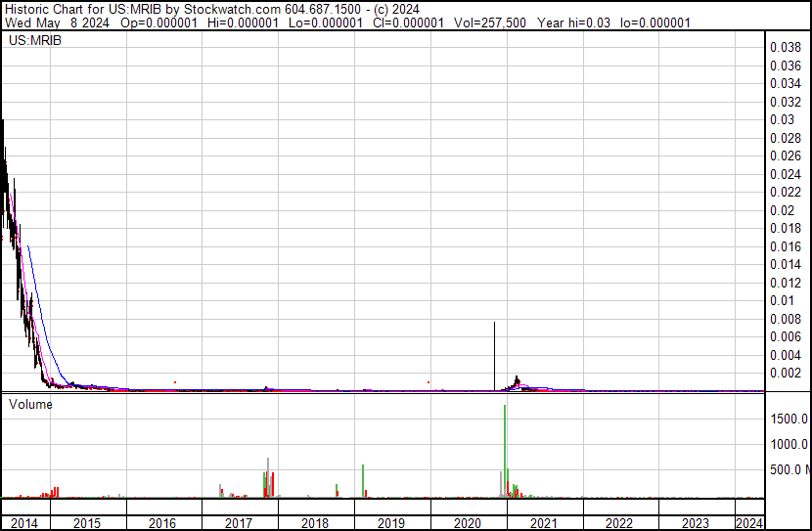Click the 2014 year label on the time axis

click(23, 523)
